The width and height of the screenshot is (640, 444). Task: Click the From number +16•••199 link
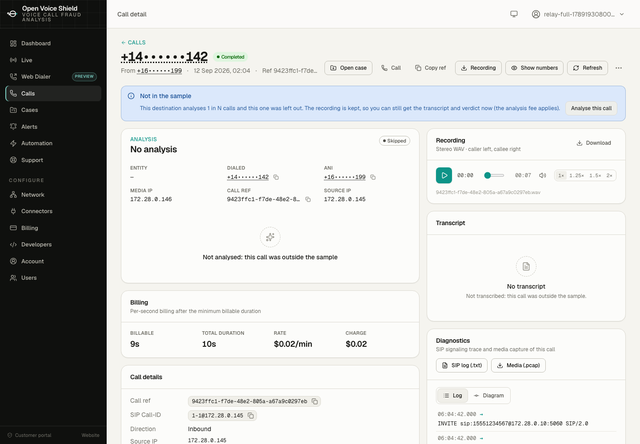click(160, 71)
